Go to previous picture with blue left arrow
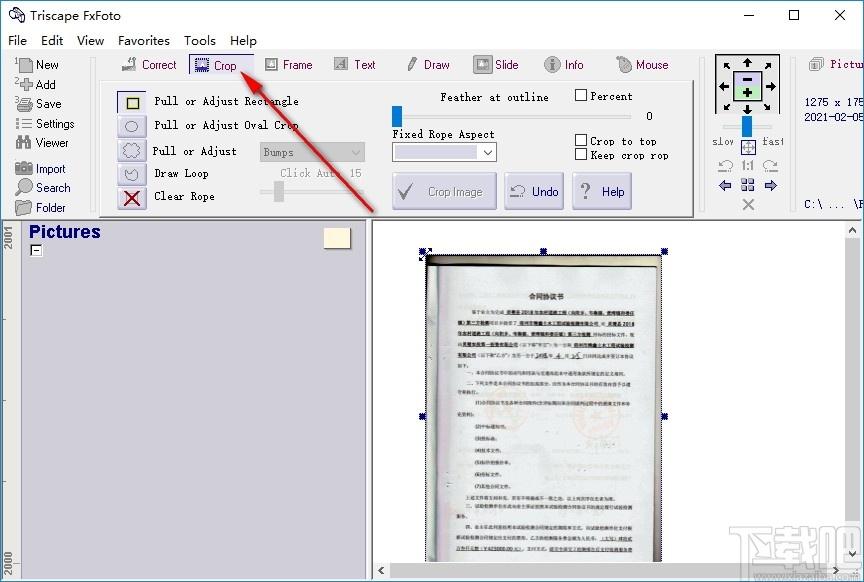 tap(725, 185)
